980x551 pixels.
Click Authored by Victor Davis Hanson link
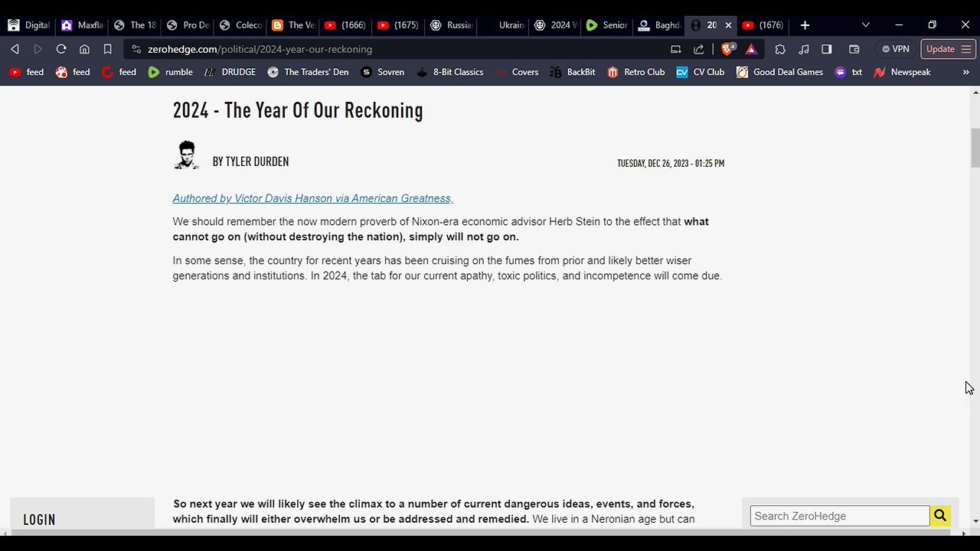tap(312, 198)
